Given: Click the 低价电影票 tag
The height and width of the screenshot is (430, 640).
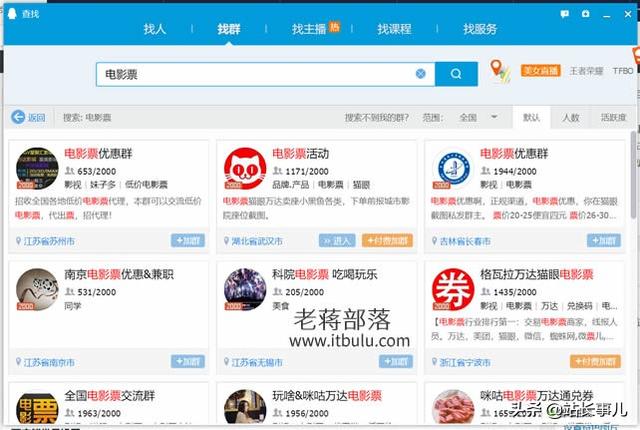Looking at the screenshot, I should 147,184.
